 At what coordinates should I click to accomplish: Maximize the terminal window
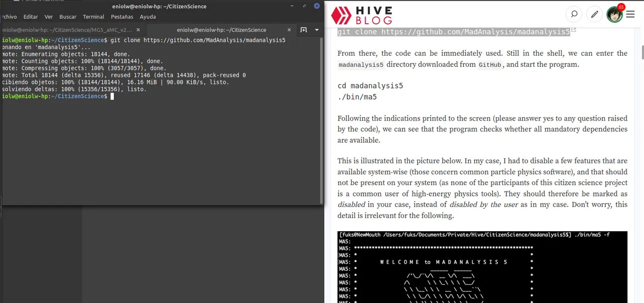305,6
